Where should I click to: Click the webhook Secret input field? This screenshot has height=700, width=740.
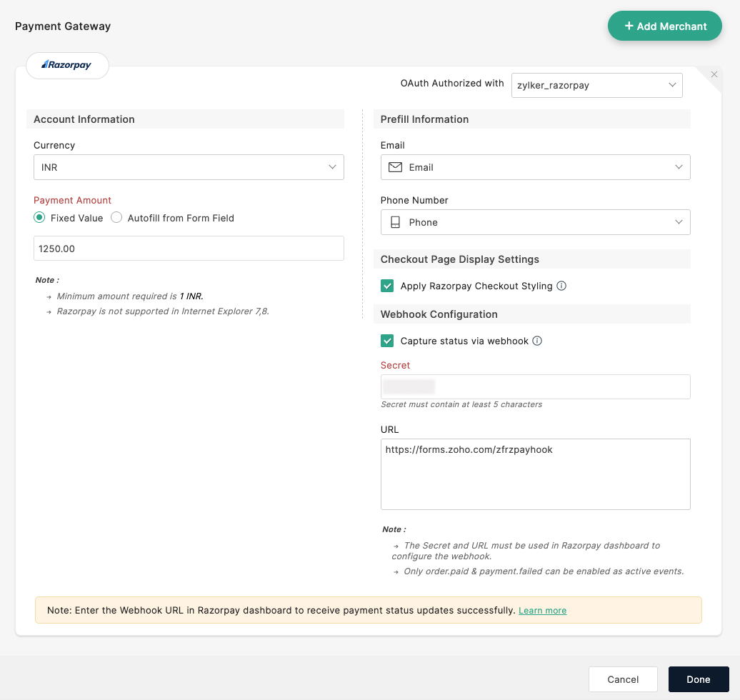tap(536, 386)
